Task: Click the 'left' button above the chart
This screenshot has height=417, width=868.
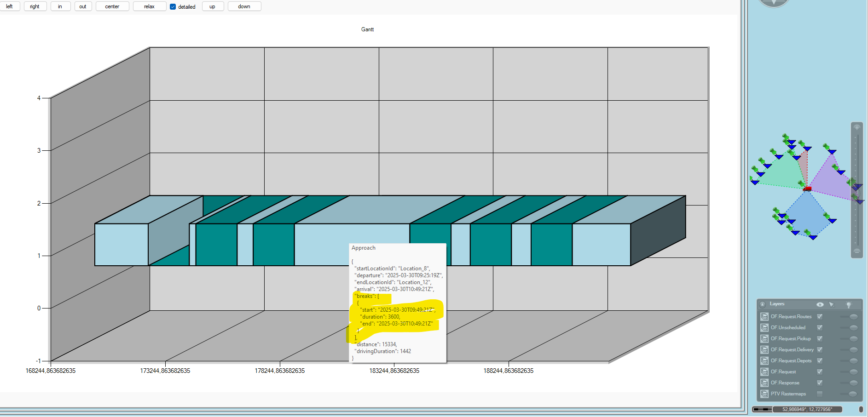Action: 9,6
